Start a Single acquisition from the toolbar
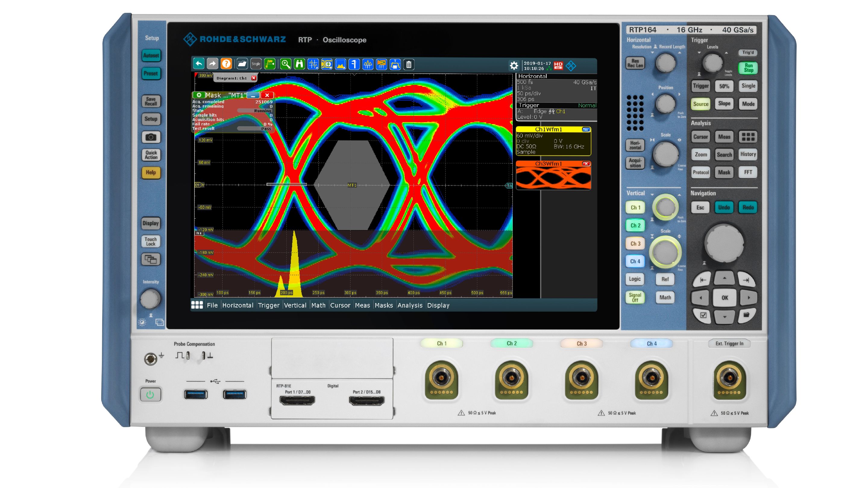This screenshot has height=488, width=868. point(256,64)
